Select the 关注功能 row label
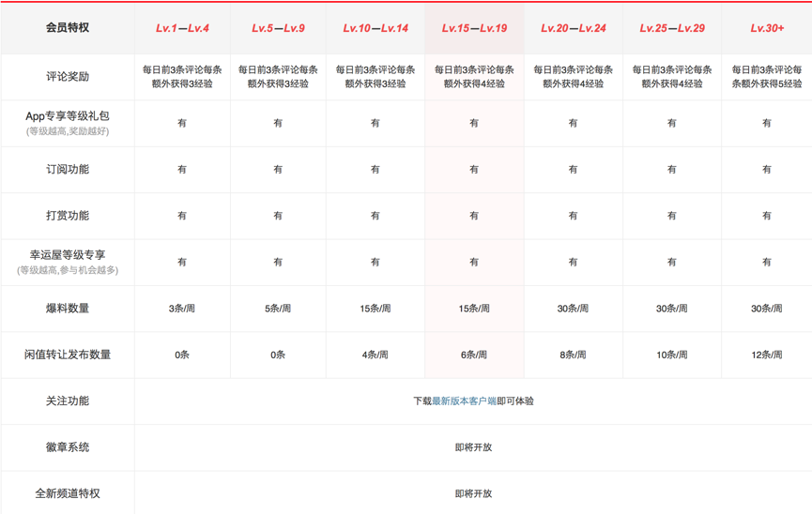812x514 pixels. [x=68, y=401]
